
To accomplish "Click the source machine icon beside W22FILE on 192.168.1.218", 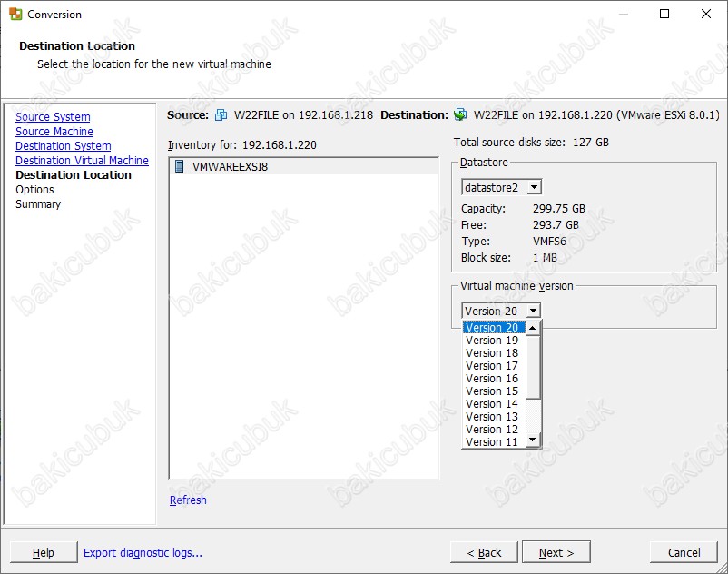I will (x=221, y=114).
